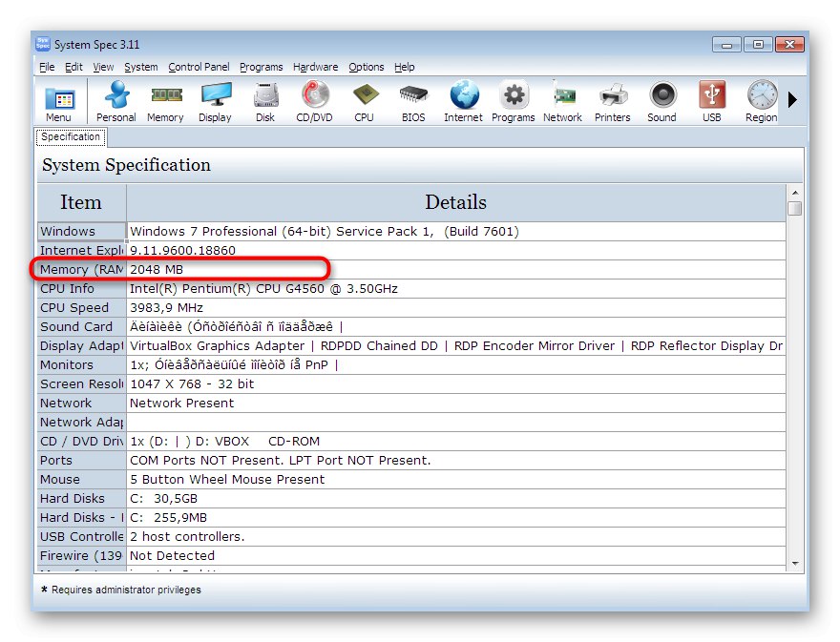840x642 pixels.
Task: Select the Specification tab
Action: coord(71,137)
